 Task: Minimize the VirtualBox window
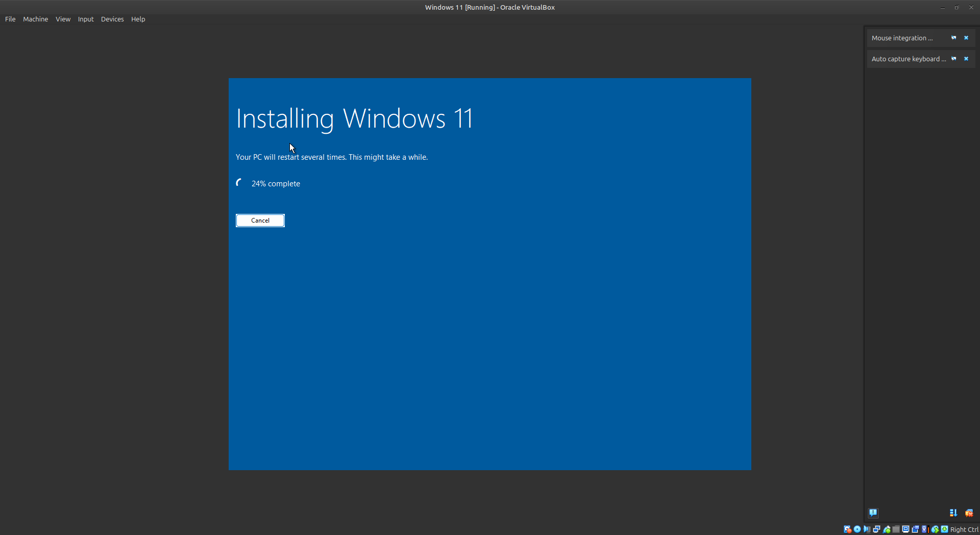(942, 7)
